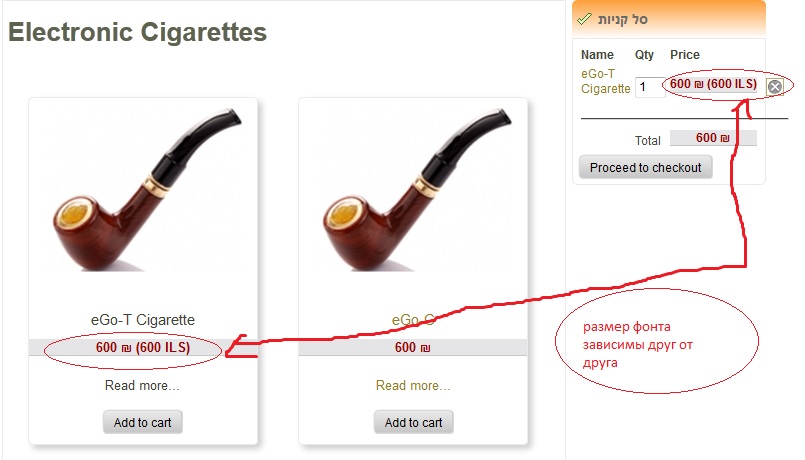Open eGo-T Cigarette link in cart

point(605,81)
